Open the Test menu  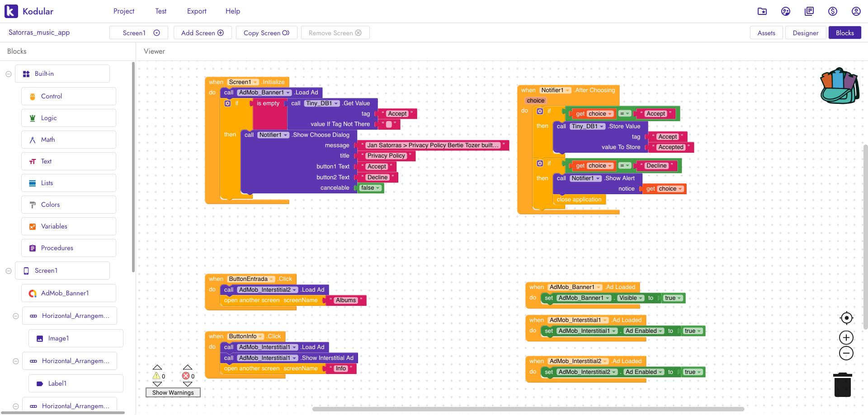coord(161,11)
